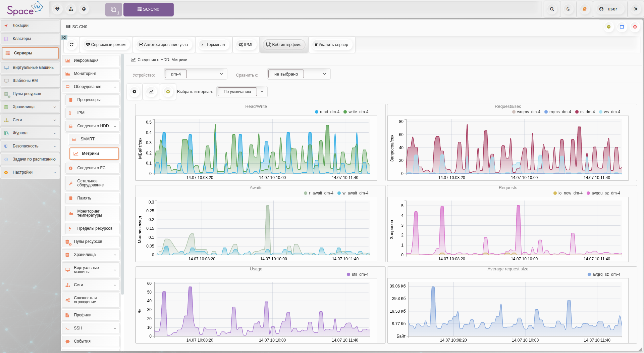The width and height of the screenshot is (644, 353).
Task: Open the search magnifier in the top bar
Action: pos(552,9)
